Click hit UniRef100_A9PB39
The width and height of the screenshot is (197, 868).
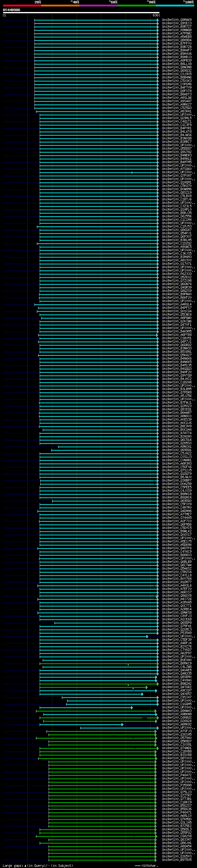[x=177, y=61]
